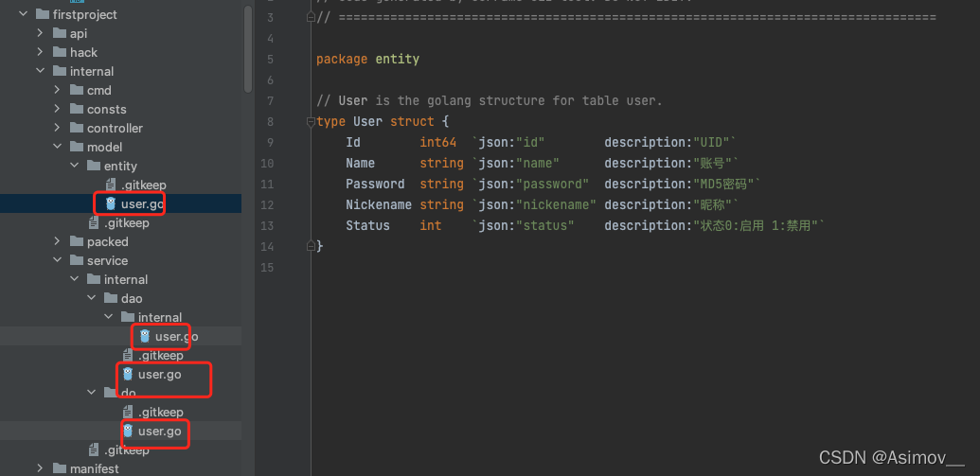980x476 pixels.
Task: Click line number 15 in the gutter
Action: click(x=267, y=268)
